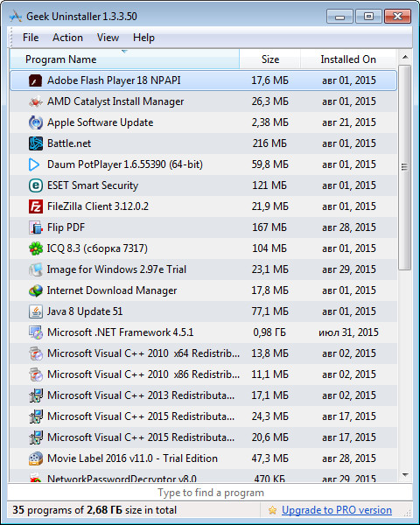Click the scrollbar down arrow
Screen dimensions: 420x525
(405, 475)
